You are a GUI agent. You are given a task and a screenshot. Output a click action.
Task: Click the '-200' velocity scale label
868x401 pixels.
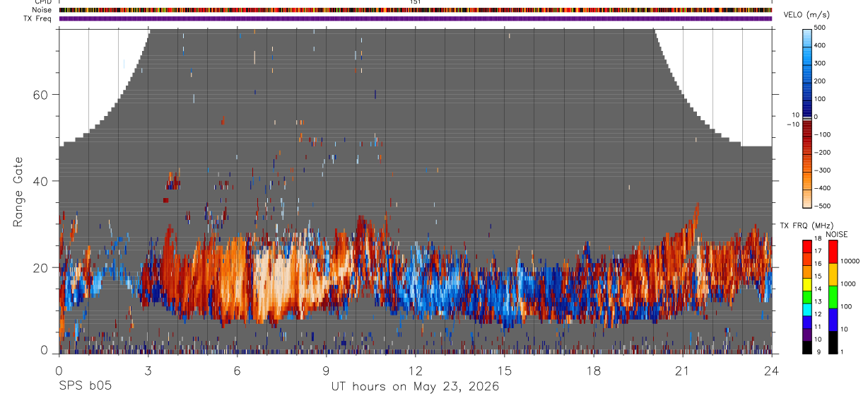coord(821,152)
